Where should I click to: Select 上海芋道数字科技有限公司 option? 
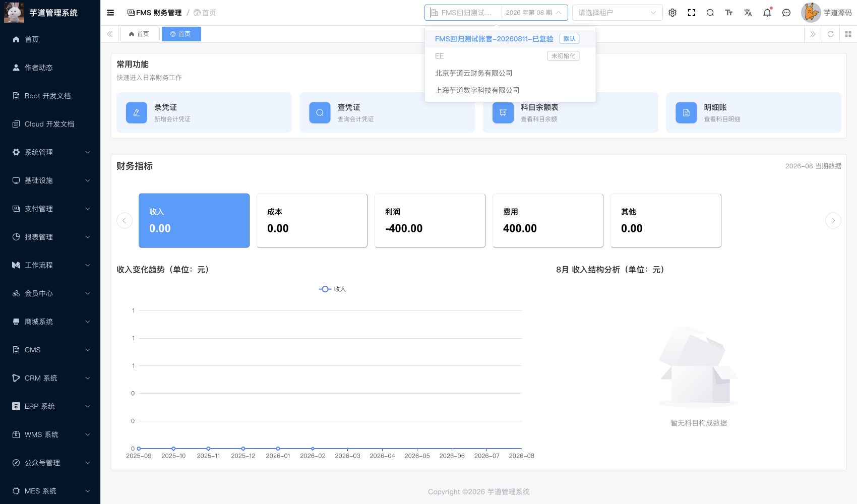tap(510, 90)
